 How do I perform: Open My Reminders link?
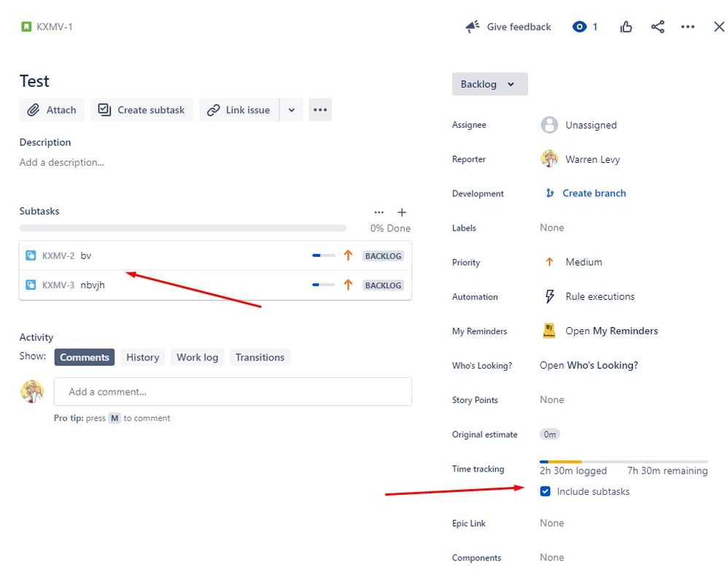[611, 331]
